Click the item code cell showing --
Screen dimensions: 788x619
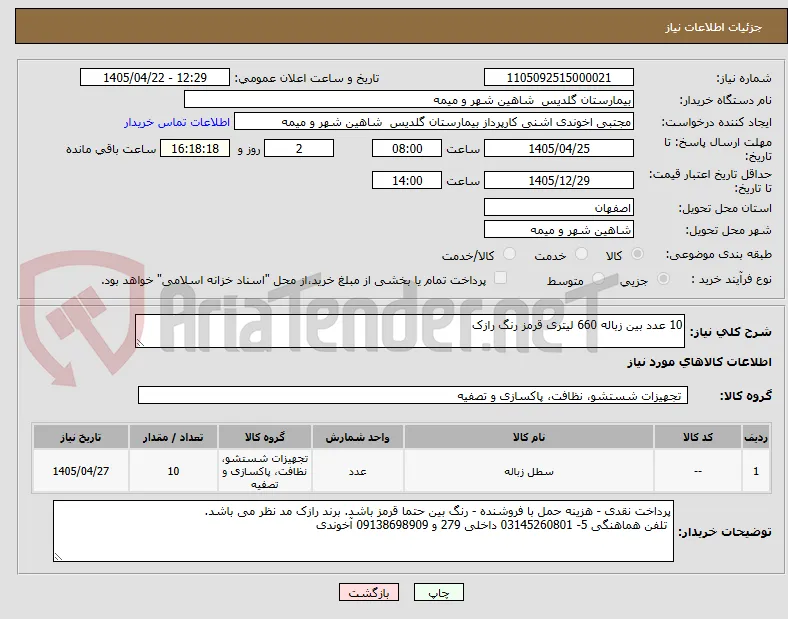pos(698,471)
